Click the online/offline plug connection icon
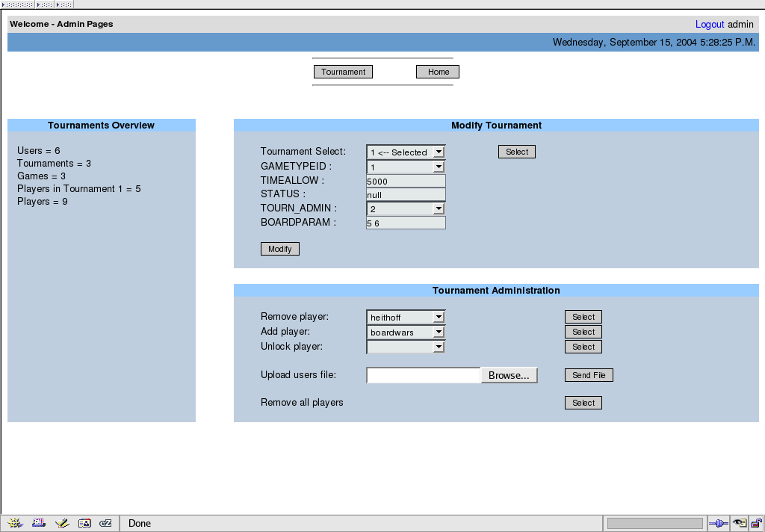The image size is (765, 532). [x=719, y=523]
